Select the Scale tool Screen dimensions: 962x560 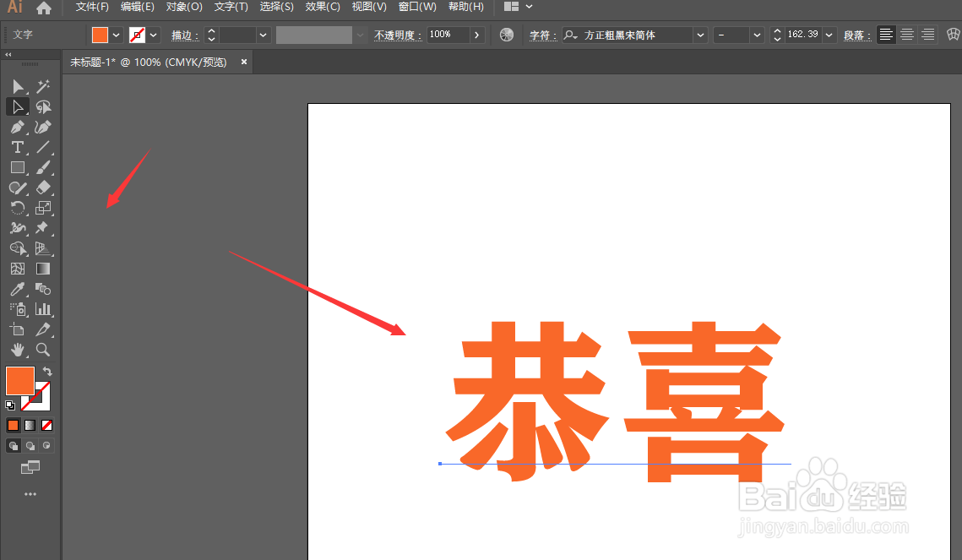[x=43, y=208]
